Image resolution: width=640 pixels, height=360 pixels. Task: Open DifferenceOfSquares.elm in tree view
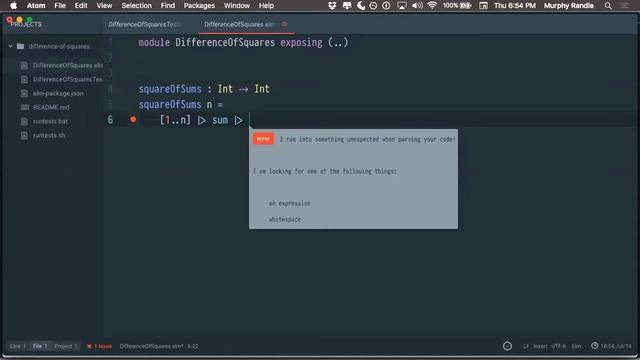click(68, 65)
